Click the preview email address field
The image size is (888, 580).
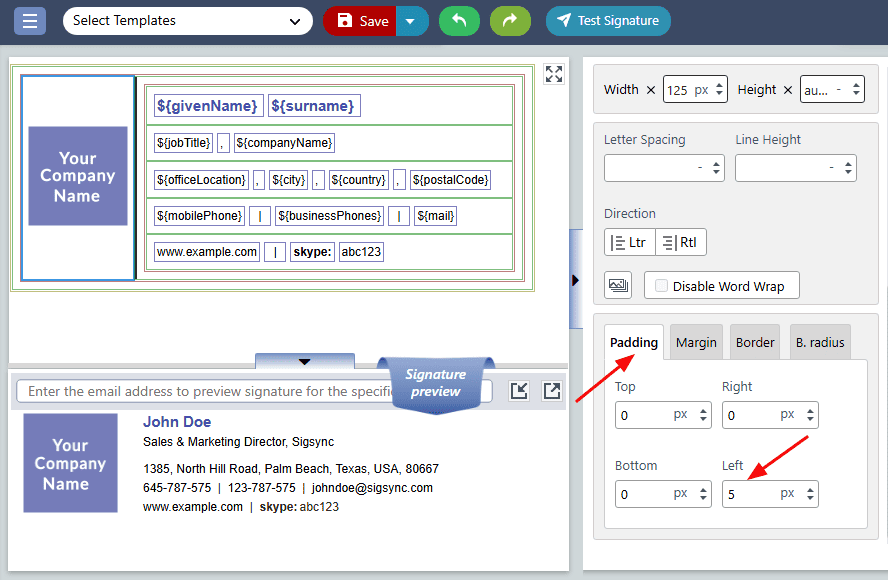(210, 391)
